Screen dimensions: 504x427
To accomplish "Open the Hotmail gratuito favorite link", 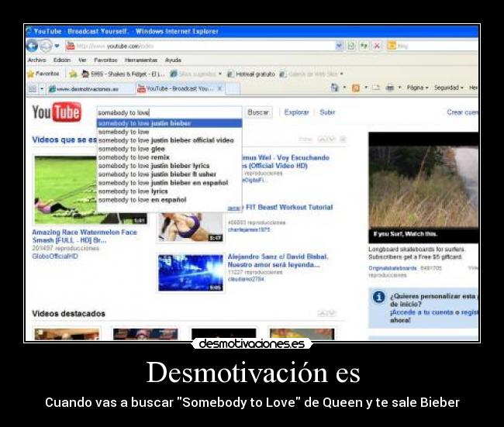I will [251, 74].
